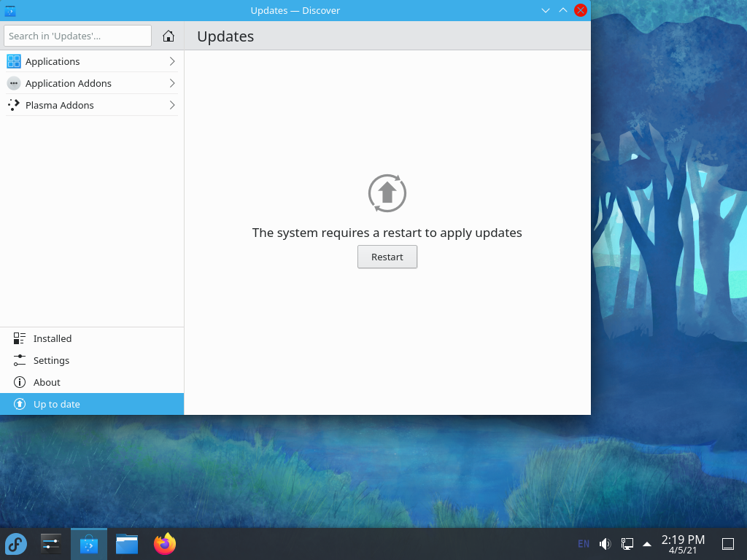The image size is (747, 560).
Task: Click the Application Addons dots icon
Action: tap(14, 83)
